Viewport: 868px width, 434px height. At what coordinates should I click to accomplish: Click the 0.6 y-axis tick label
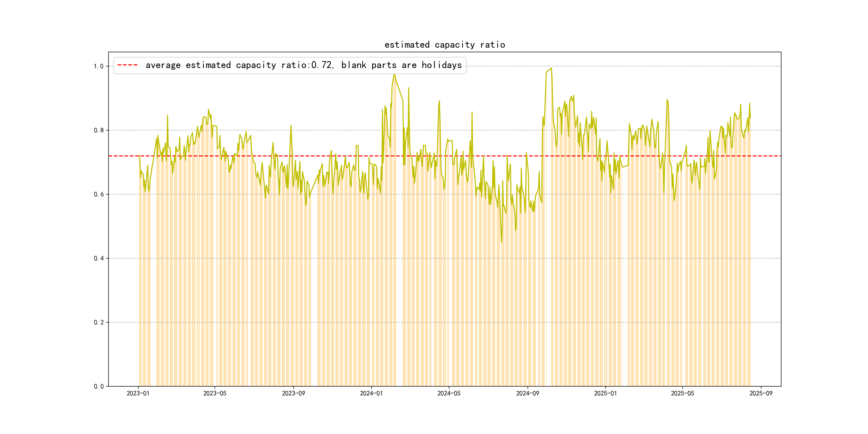pos(98,194)
